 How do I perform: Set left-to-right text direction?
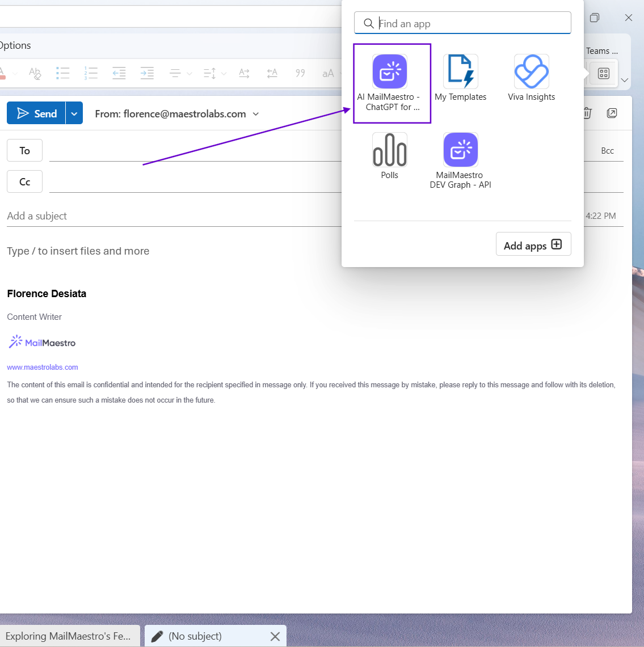point(244,73)
